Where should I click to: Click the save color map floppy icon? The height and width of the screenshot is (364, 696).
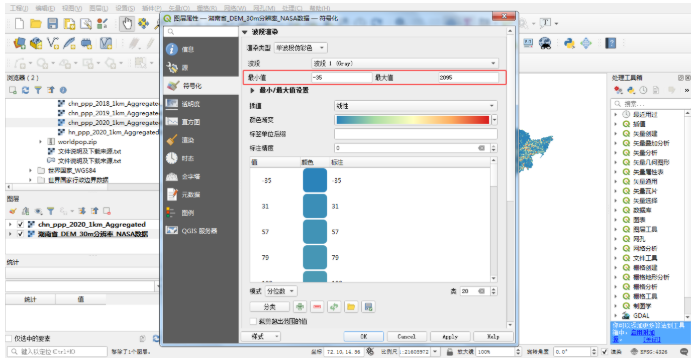[368, 307]
